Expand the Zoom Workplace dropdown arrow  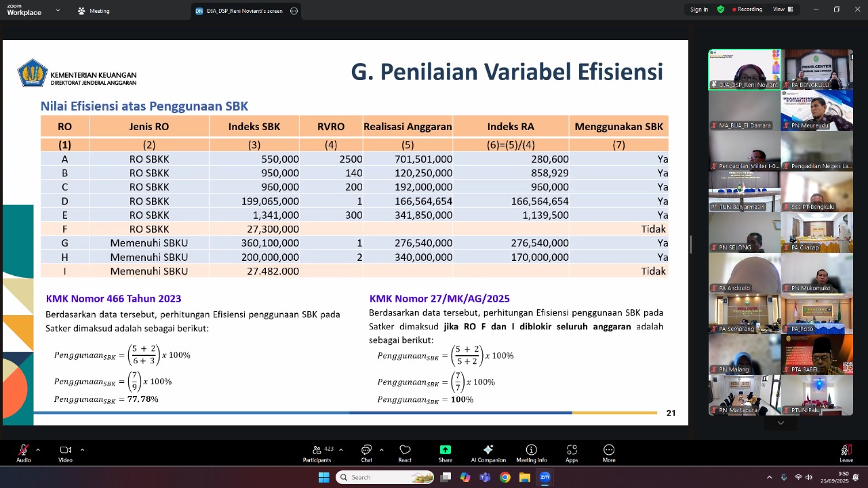pos(58,10)
